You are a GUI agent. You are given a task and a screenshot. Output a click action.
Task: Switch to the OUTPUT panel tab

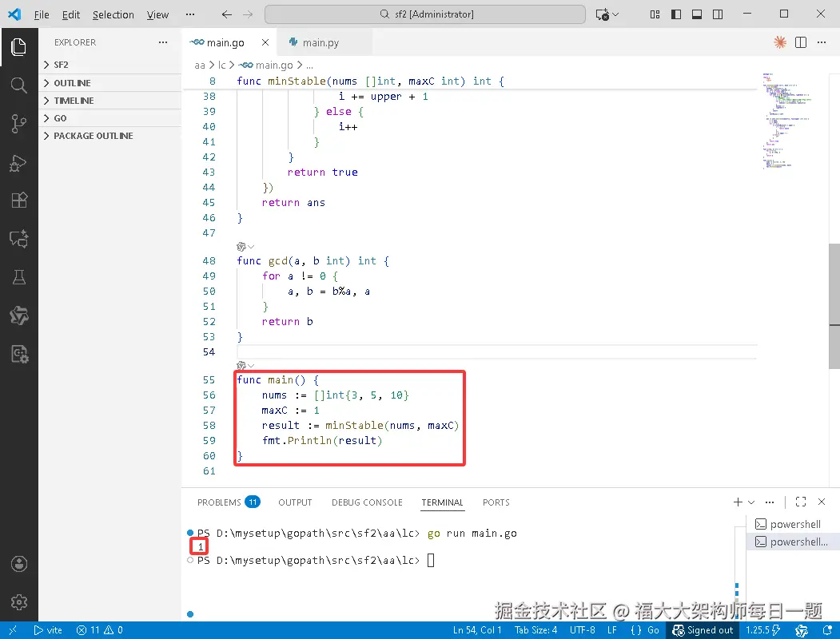tap(295, 502)
